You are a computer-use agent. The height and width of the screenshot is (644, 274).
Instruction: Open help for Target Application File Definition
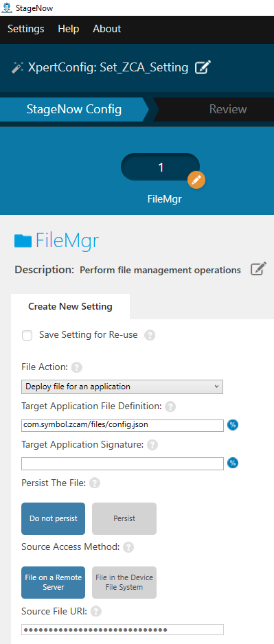point(170,407)
